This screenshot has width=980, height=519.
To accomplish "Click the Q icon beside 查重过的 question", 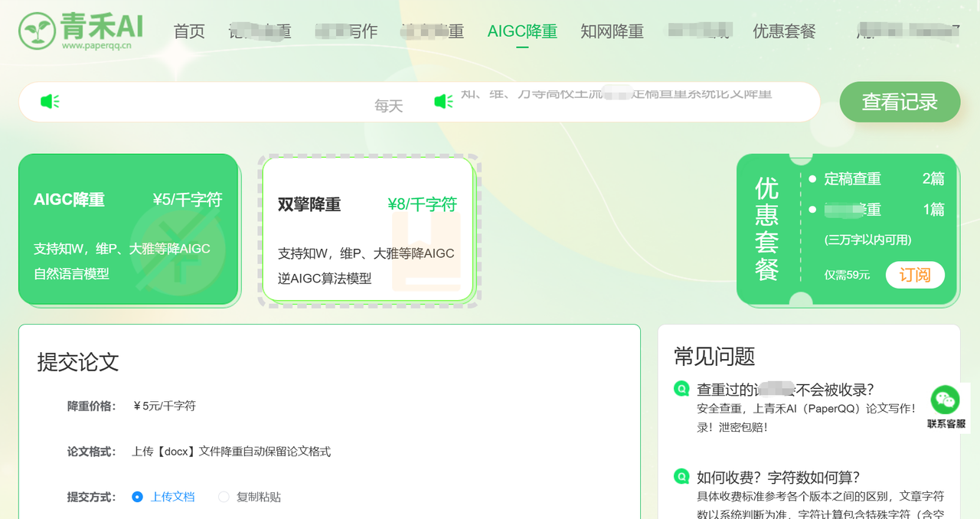I will pyautogui.click(x=681, y=389).
